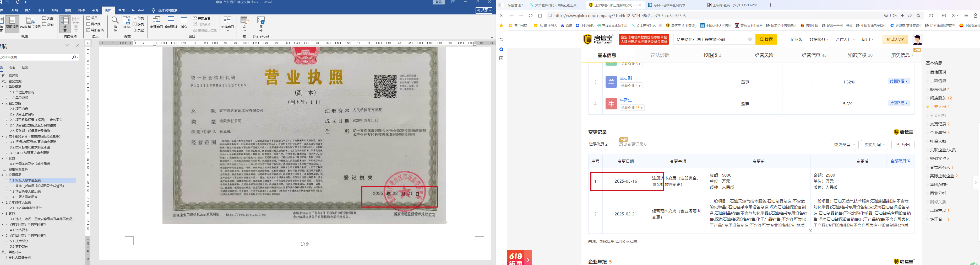Enable 并排查看 side-by-side view
Viewport: 980px width, 265px height.
coord(202,18)
